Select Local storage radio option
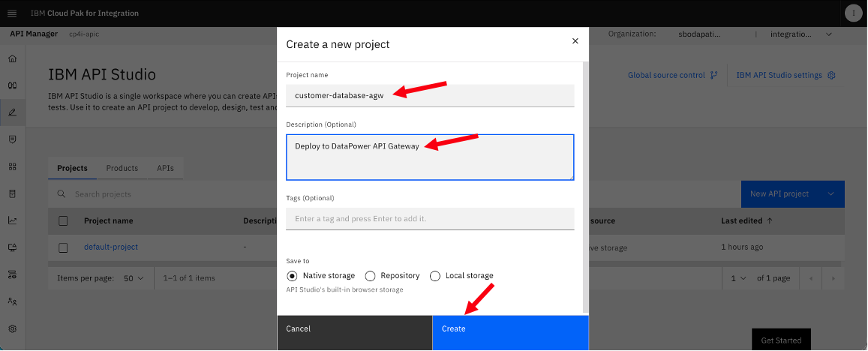This screenshot has width=868, height=351. pos(435,276)
